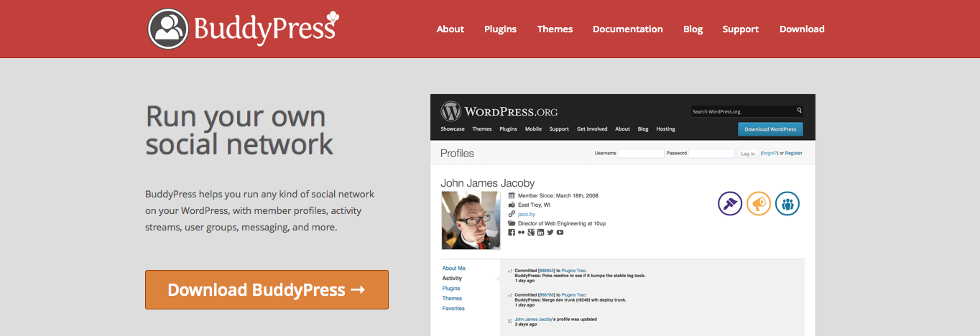This screenshot has height=336, width=980.
Task: Select the Activity profile tab
Action: (x=453, y=278)
